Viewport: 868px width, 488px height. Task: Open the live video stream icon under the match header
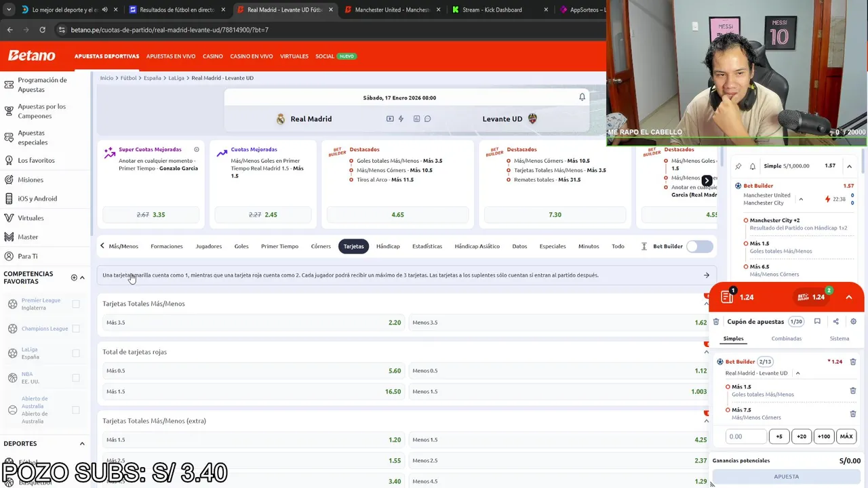pyautogui.click(x=390, y=119)
